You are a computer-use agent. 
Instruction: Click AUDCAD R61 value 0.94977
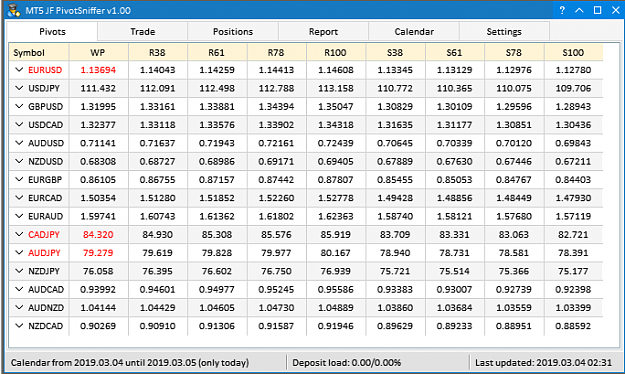(x=217, y=290)
